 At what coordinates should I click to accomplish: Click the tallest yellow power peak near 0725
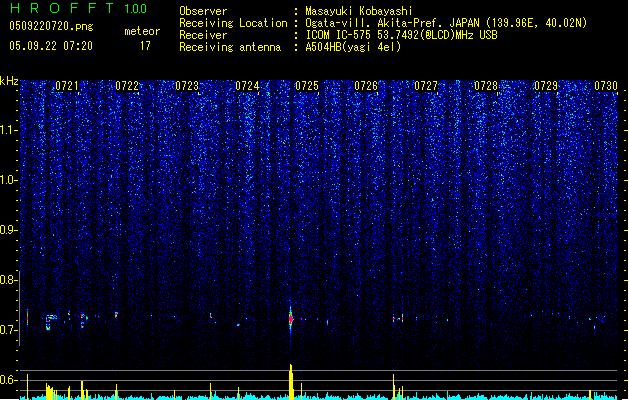point(291,382)
